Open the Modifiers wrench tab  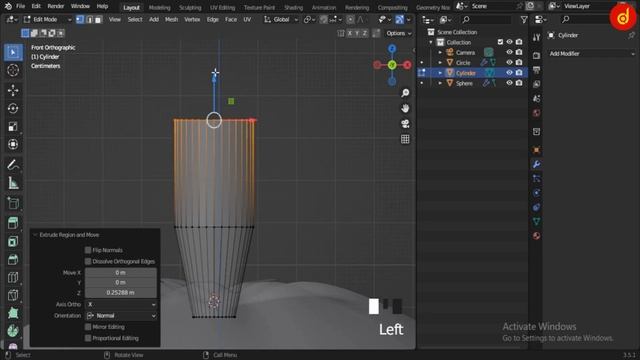pyautogui.click(x=536, y=164)
